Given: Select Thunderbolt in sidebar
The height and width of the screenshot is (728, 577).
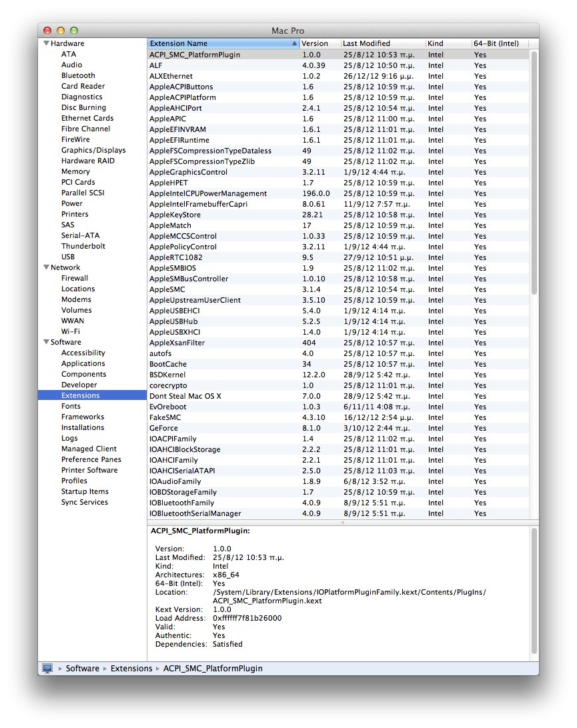Looking at the screenshot, I should (83, 246).
